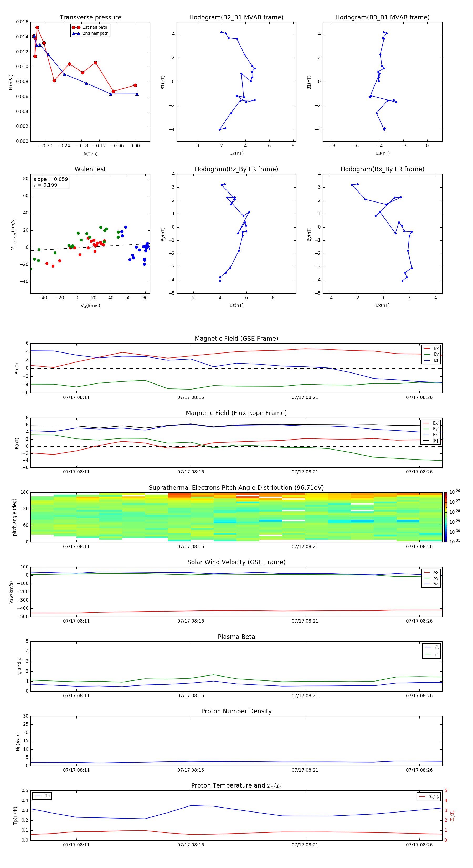This screenshot has width=473, height=868.
Task: Select the "slope = 0.059" annotation
Action: click(50, 179)
